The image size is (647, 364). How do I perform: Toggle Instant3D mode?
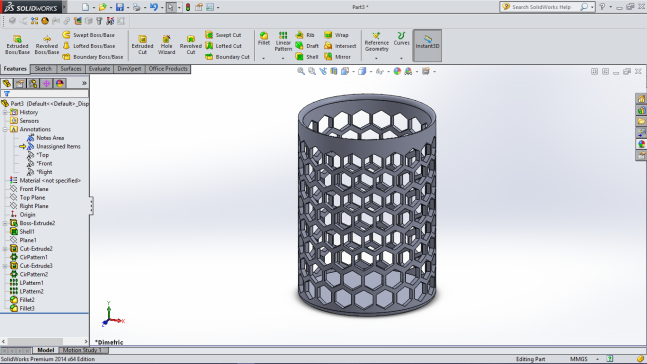pyautogui.click(x=427, y=45)
